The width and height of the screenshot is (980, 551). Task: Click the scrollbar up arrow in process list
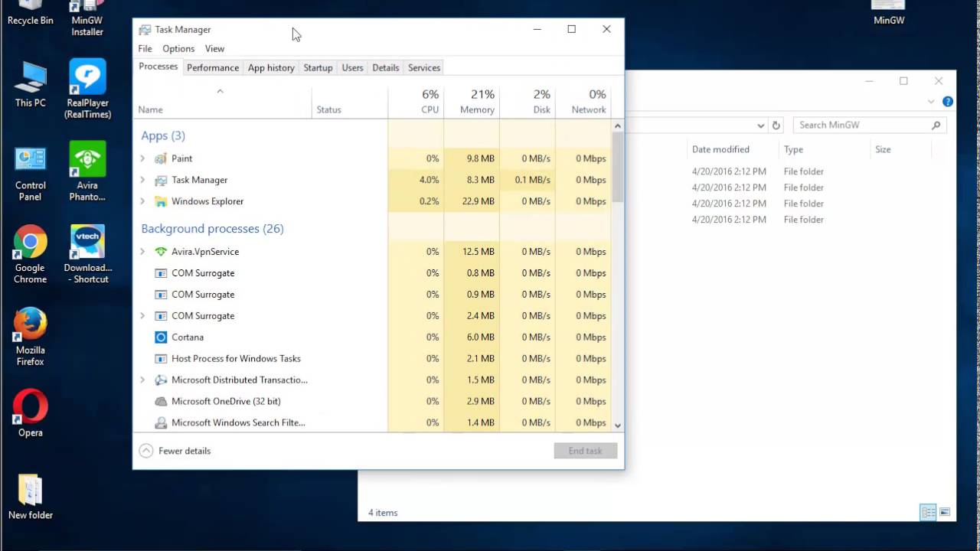[618, 125]
